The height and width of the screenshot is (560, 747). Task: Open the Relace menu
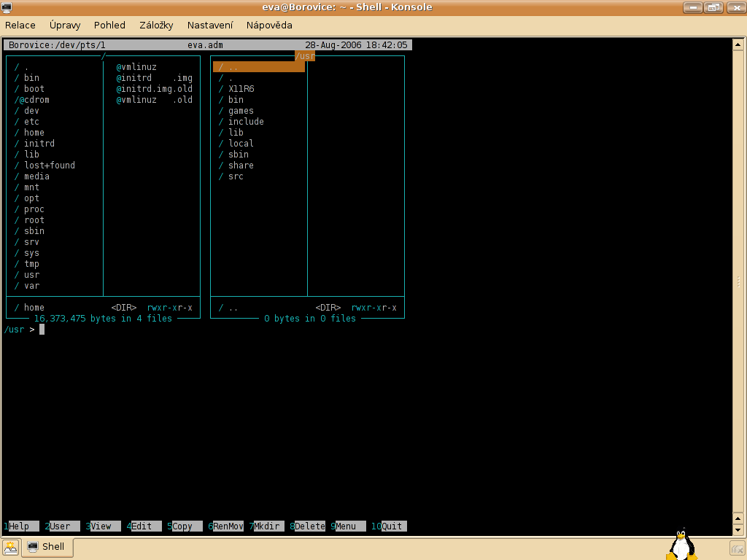(20, 25)
